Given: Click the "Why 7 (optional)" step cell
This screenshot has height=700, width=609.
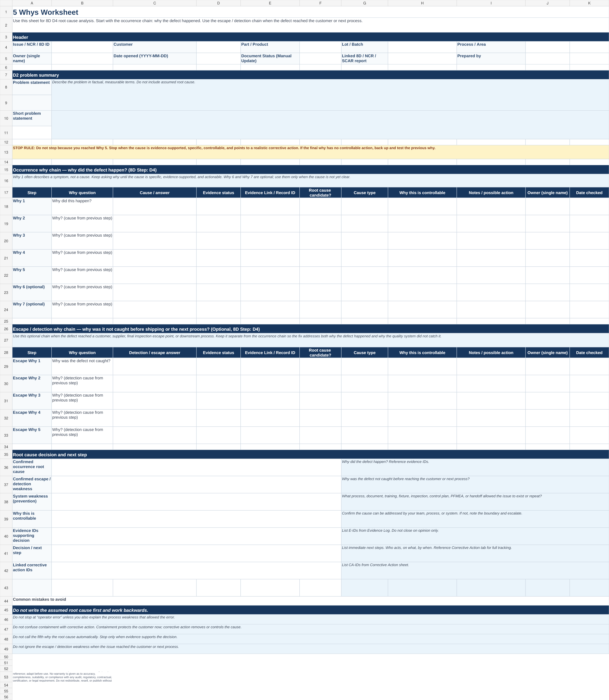Looking at the screenshot, I should pyautogui.click(x=32, y=309).
